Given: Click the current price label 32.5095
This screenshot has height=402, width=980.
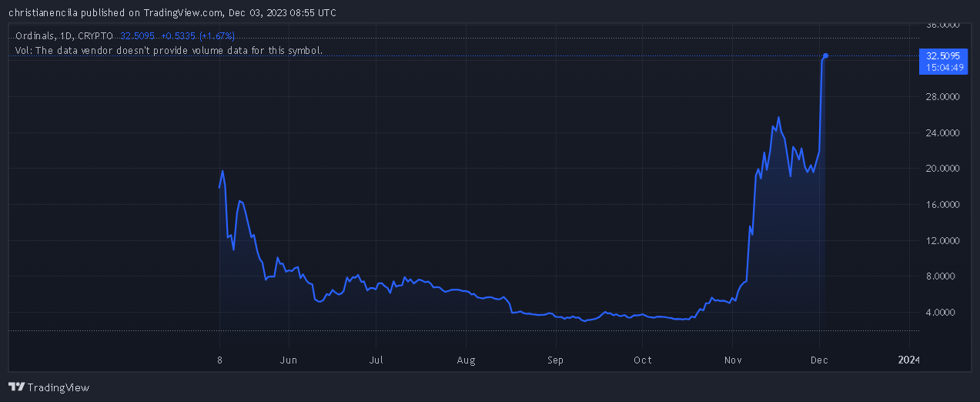Looking at the screenshot, I should [x=943, y=55].
